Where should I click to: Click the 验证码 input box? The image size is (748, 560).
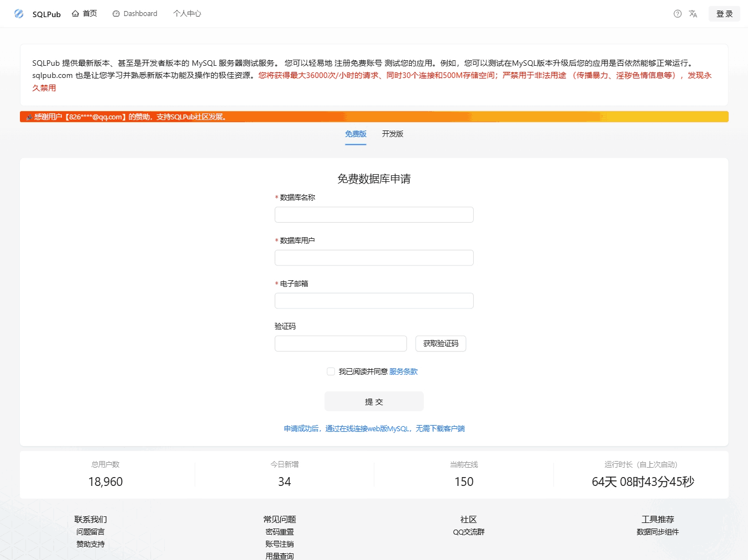tap(341, 343)
